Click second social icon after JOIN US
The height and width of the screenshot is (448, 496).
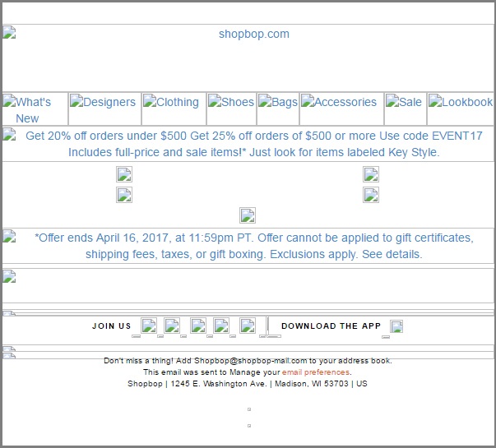click(172, 326)
